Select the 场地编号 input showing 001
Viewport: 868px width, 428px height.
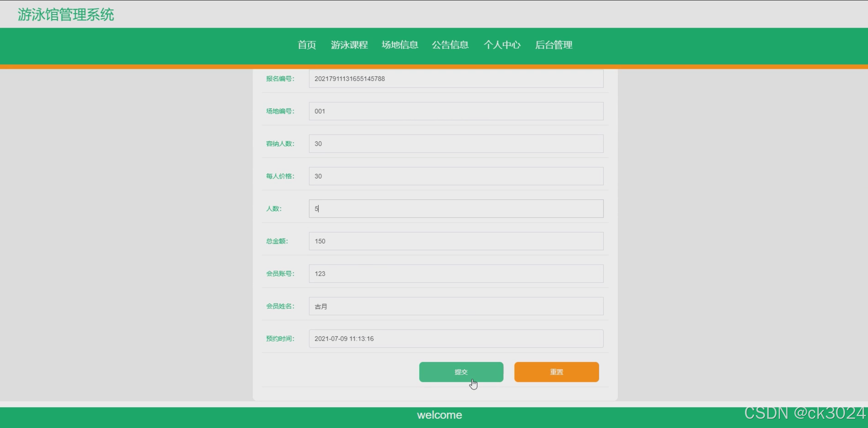click(x=455, y=111)
